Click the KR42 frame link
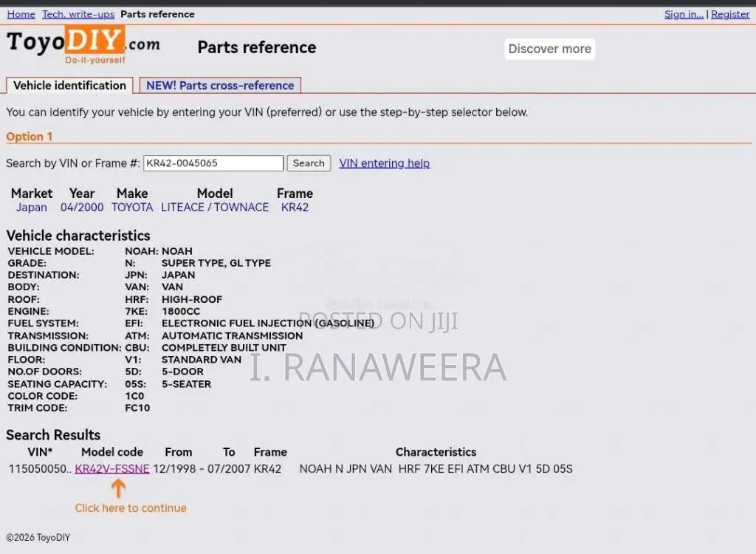This screenshot has height=554, width=756. [295, 207]
